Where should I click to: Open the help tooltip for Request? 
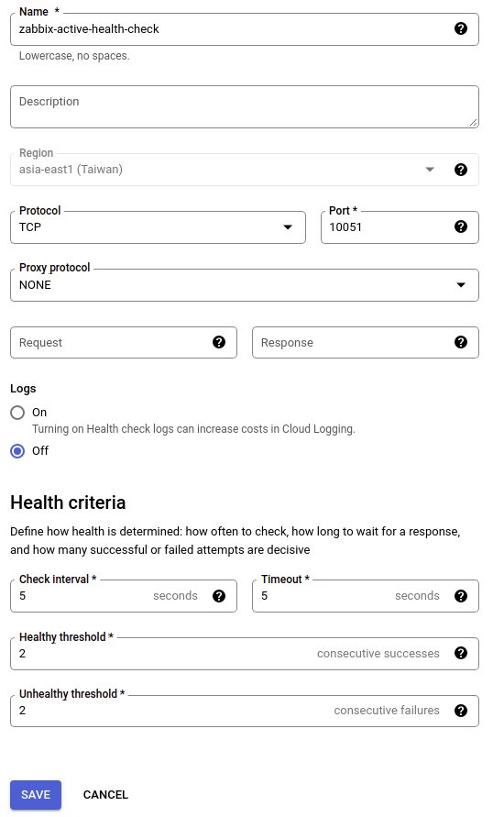(x=219, y=342)
